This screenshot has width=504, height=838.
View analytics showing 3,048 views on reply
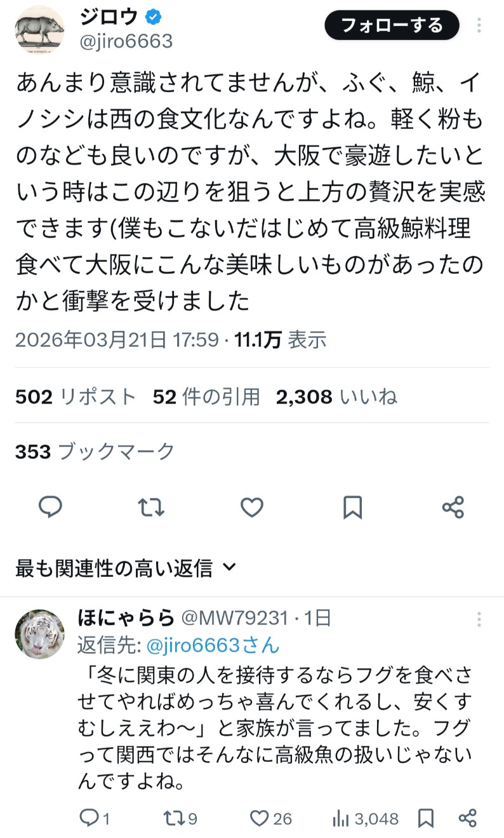(x=366, y=818)
